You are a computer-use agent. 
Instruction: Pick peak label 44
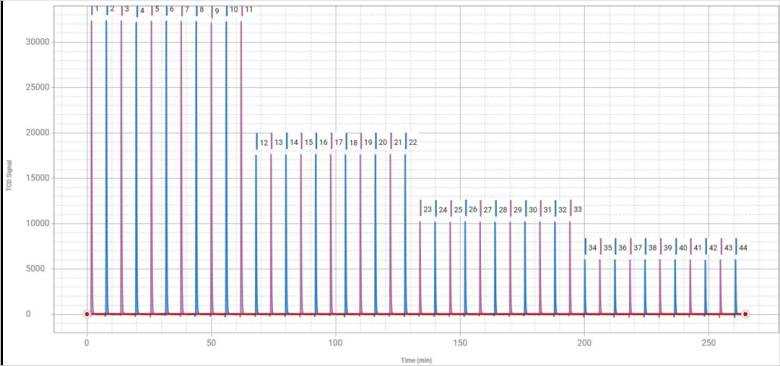click(x=743, y=248)
